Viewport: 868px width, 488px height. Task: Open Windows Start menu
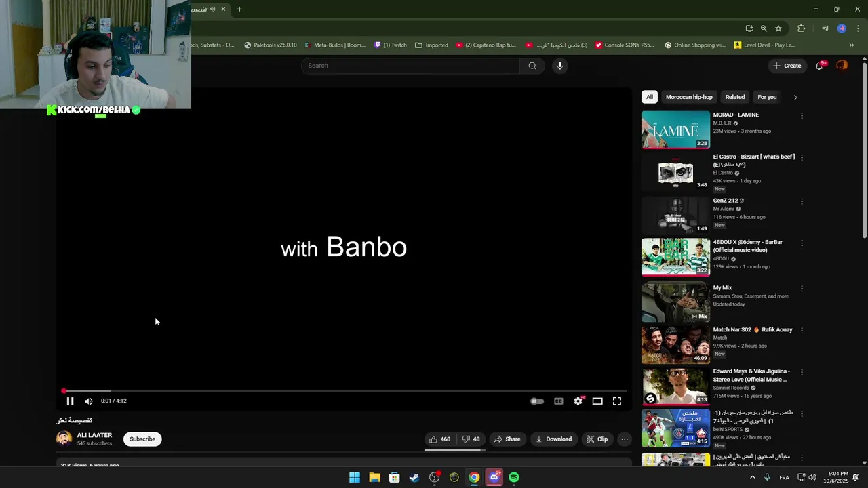click(355, 477)
